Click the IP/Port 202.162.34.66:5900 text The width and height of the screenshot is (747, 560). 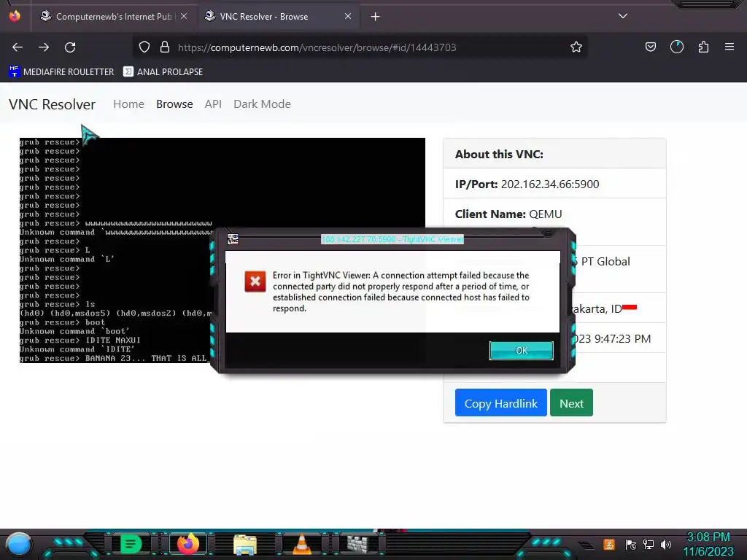click(x=527, y=184)
